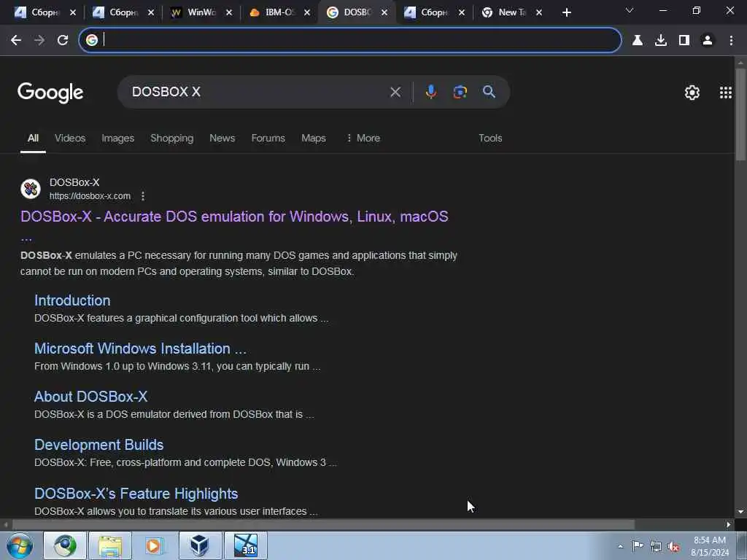Click the Google logo

pos(50,93)
